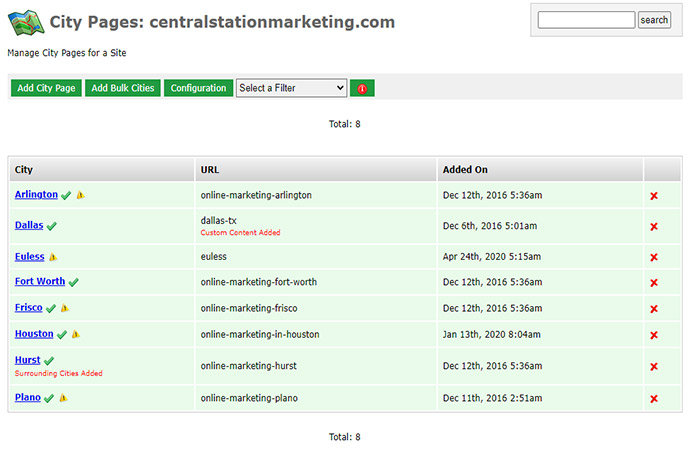Click yellow warning icon next to Euless
Viewport: 690px width, 450px height.
point(53,257)
